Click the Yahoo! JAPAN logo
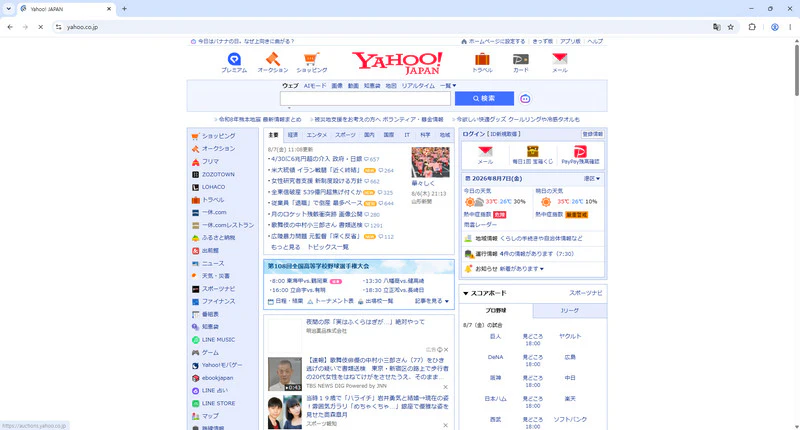 (397, 63)
